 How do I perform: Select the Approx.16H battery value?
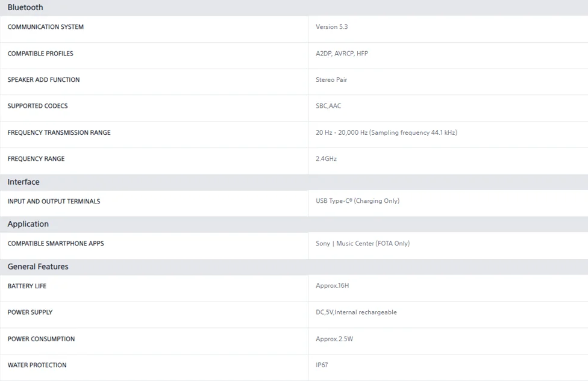pyautogui.click(x=332, y=286)
